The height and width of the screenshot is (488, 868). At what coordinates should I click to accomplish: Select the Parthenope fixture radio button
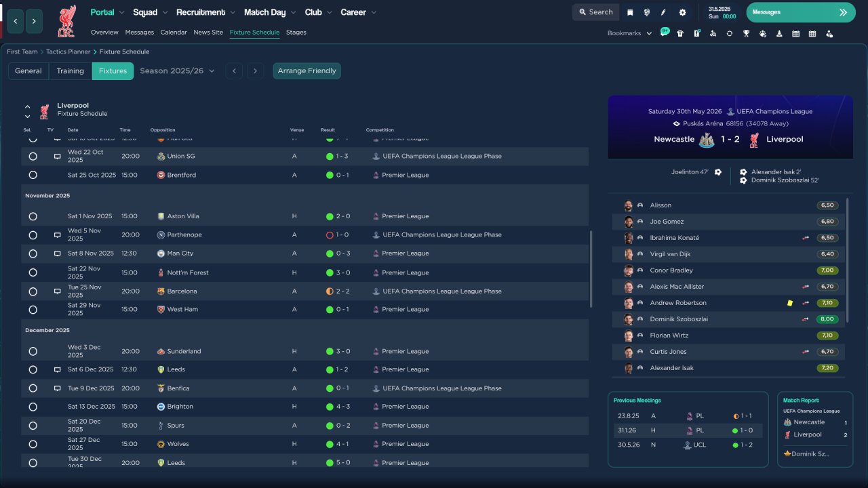pyautogui.click(x=33, y=235)
